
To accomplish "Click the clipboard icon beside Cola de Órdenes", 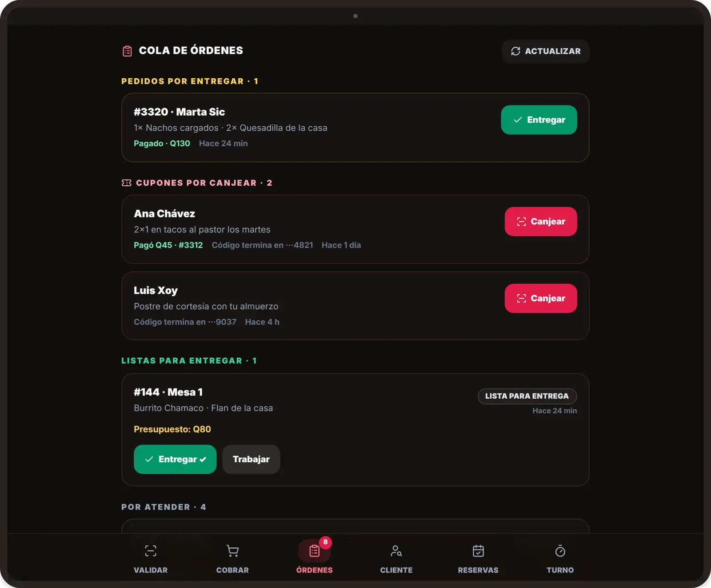I will pyautogui.click(x=127, y=51).
